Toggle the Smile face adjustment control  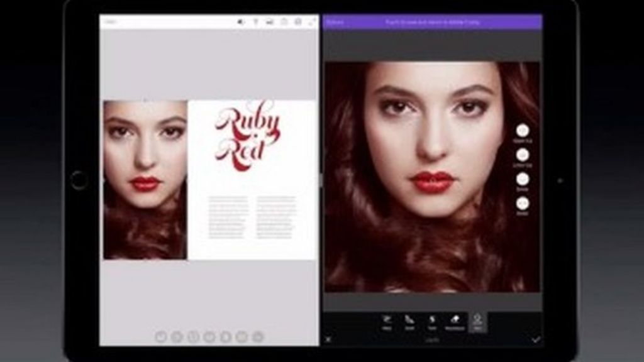click(x=522, y=178)
